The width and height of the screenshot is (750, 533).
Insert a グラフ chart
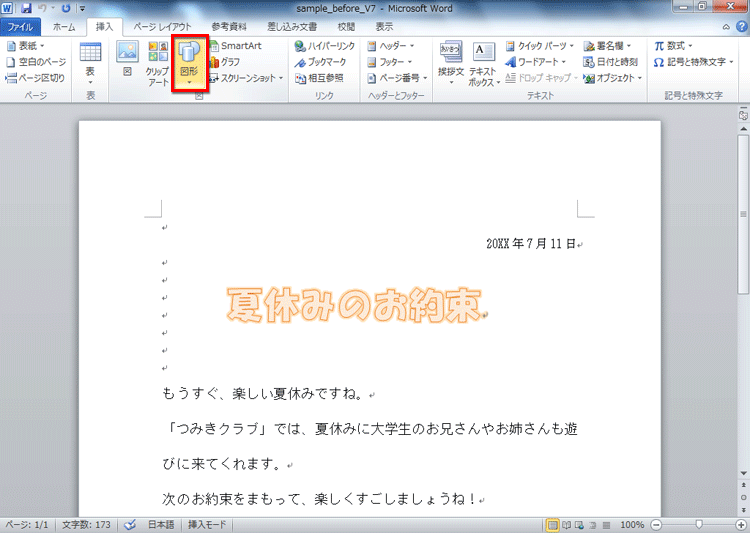pos(225,62)
